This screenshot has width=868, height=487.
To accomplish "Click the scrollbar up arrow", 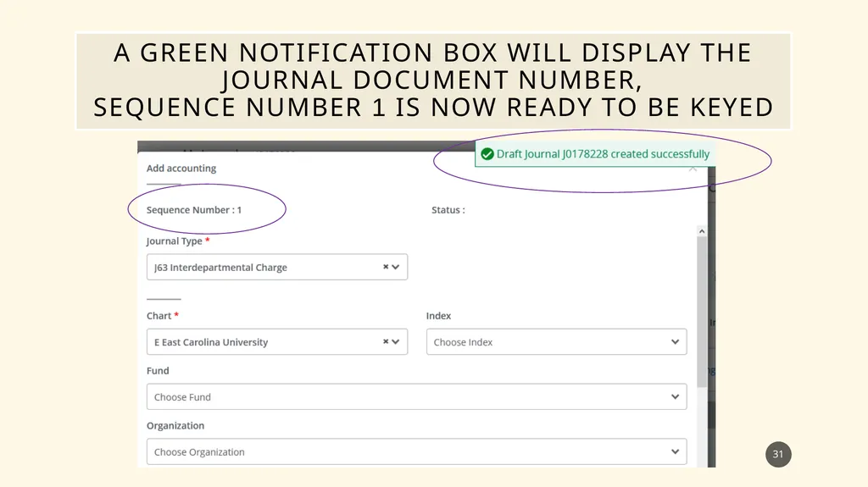I will [x=701, y=231].
